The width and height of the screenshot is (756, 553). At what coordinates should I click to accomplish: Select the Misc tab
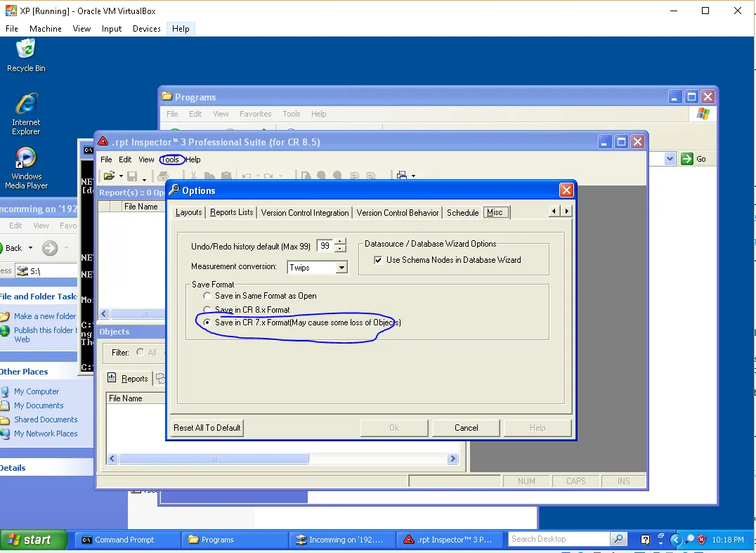pos(495,212)
